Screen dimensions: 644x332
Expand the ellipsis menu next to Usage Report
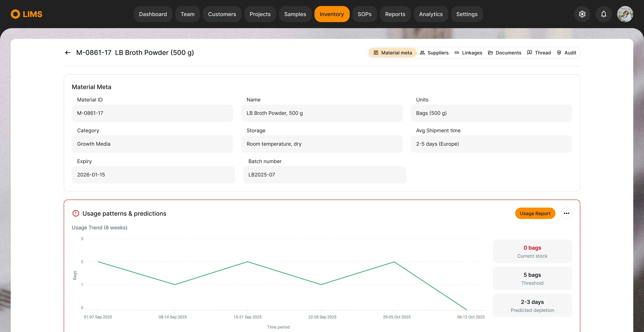pyautogui.click(x=567, y=213)
